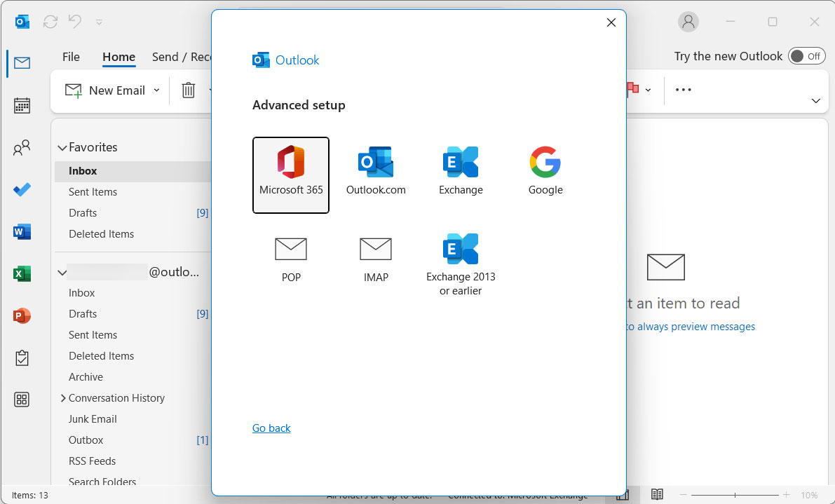Switch to Mail view in the sidebar
Image resolution: width=835 pixels, height=504 pixels.
point(22,62)
